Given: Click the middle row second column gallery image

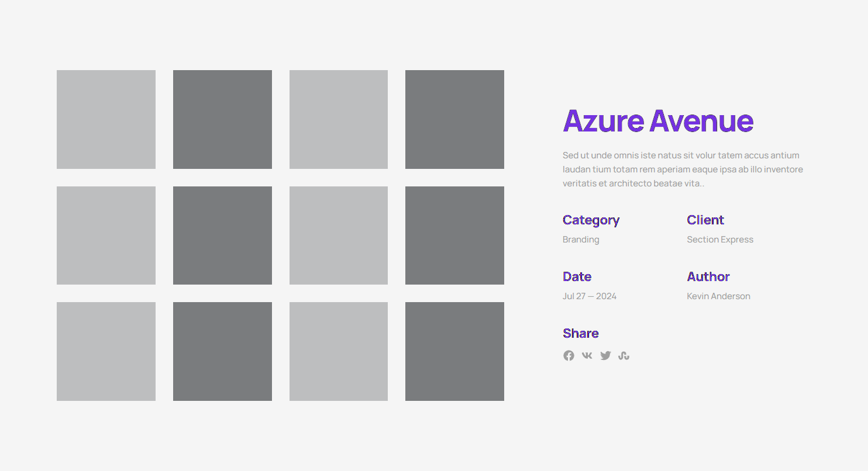Looking at the screenshot, I should 222,235.
